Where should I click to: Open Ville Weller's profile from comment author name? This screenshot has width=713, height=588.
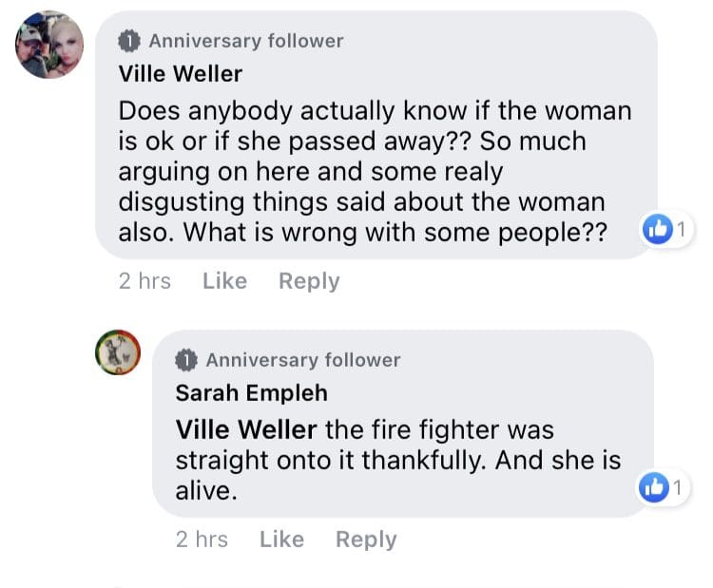181,73
